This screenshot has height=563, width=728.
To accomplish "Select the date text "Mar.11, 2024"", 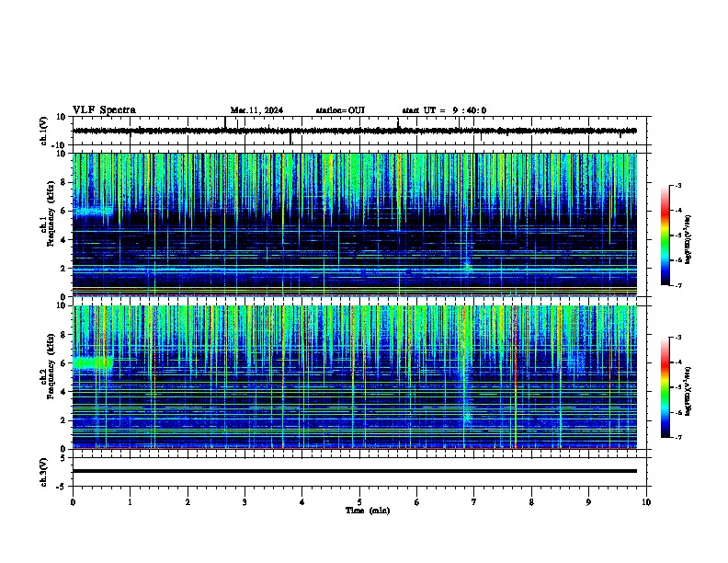I will 256,110.
